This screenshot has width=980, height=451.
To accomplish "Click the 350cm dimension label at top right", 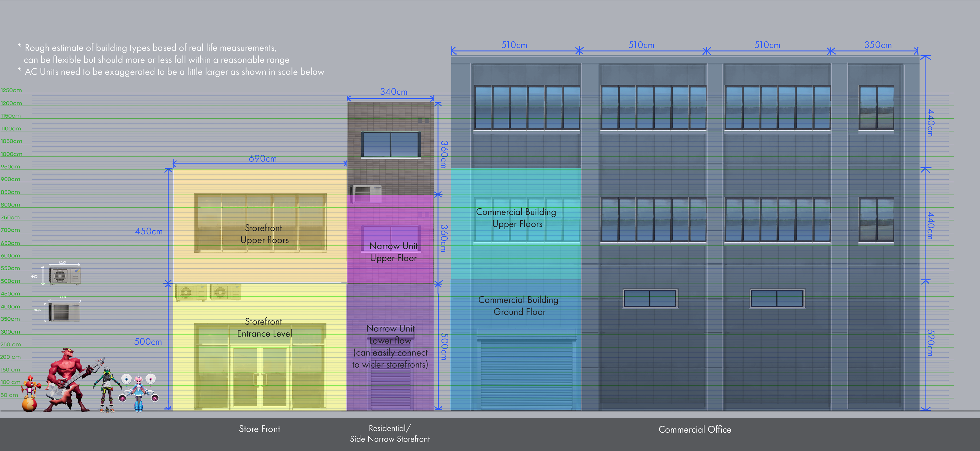I will coord(878,45).
